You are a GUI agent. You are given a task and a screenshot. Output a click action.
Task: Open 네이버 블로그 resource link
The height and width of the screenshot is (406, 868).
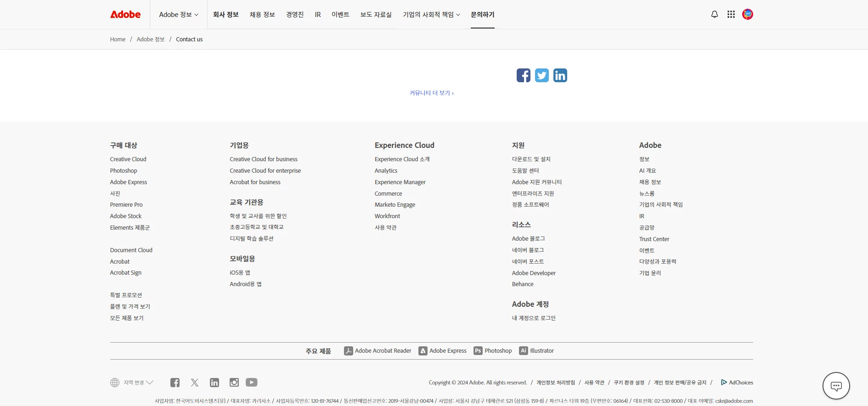click(528, 250)
